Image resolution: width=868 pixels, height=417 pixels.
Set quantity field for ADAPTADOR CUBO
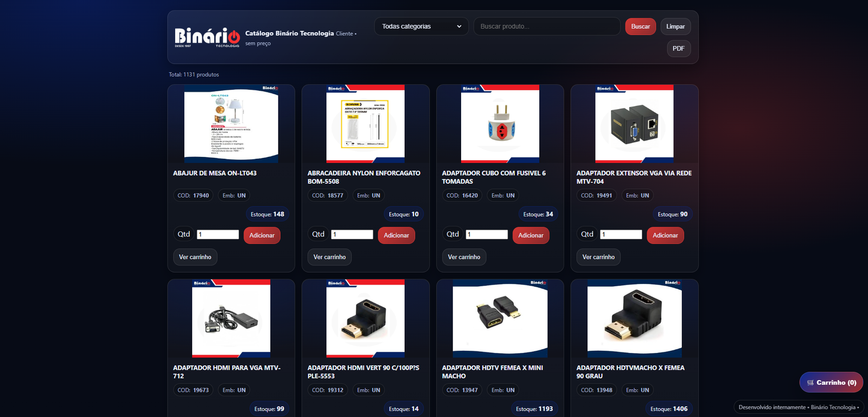[487, 235]
